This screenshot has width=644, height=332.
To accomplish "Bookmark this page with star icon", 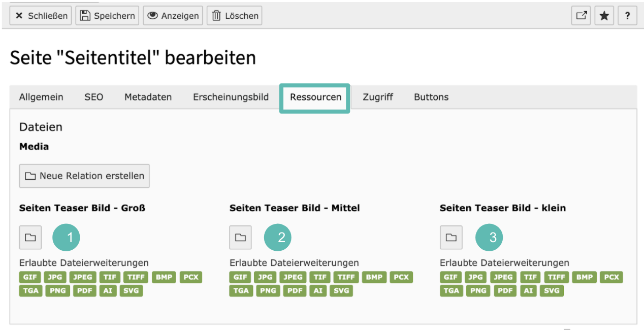I will [604, 16].
